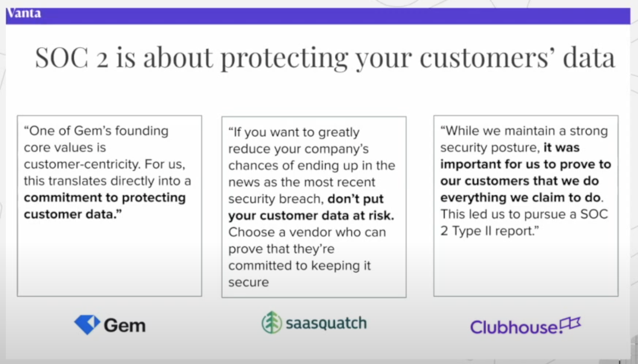Select the saasquatch quote box
This screenshot has width=638, height=364.
click(x=314, y=207)
